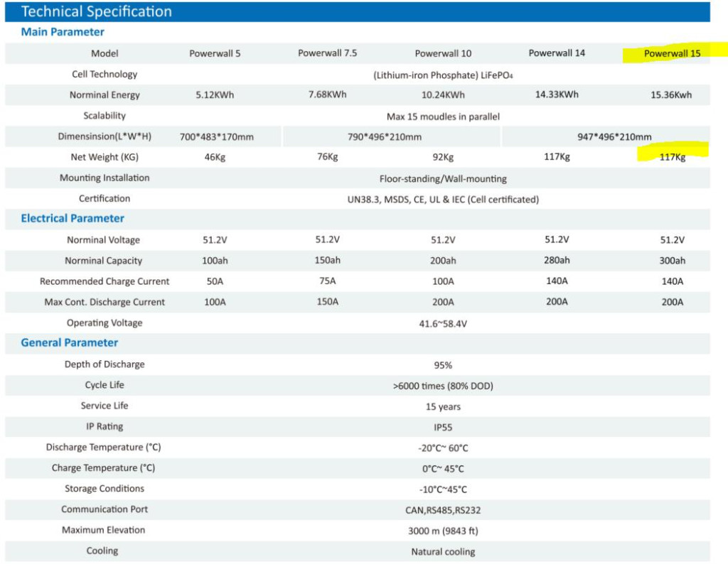Image resolution: width=728 pixels, height=569 pixels.
Task: Click the IP55 rating value
Action: (443, 428)
